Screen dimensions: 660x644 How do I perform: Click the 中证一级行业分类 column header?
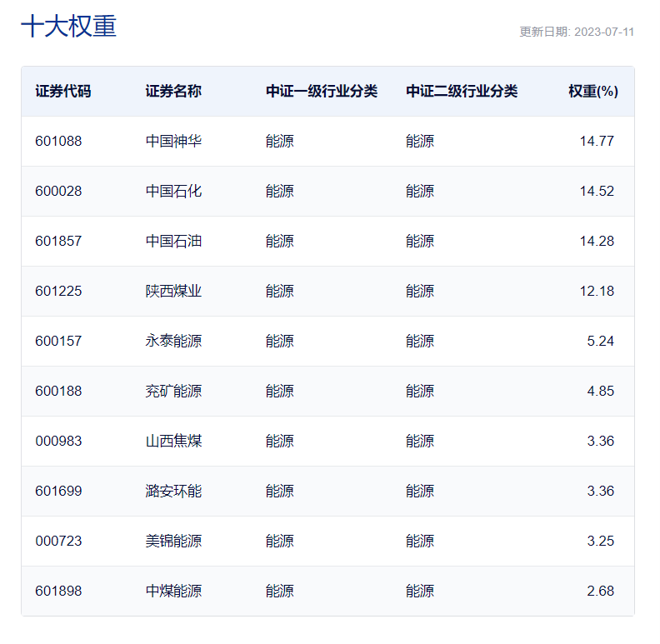click(x=322, y=92)
